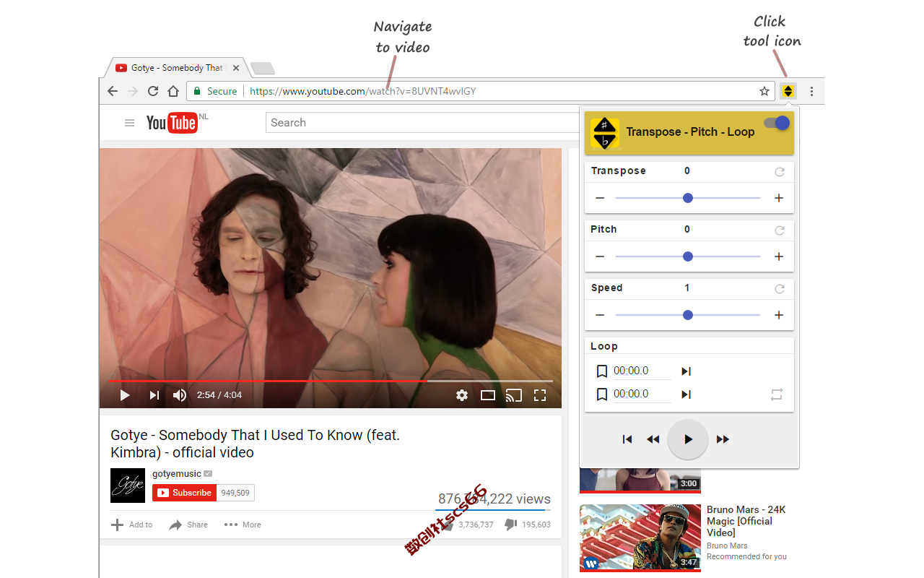The image size is (924, 578).
Task: Go back in browser history
Action: (x=112, y=91)
